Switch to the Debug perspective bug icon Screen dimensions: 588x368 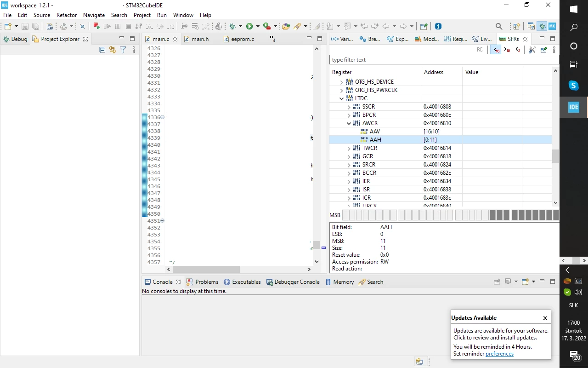542,26
